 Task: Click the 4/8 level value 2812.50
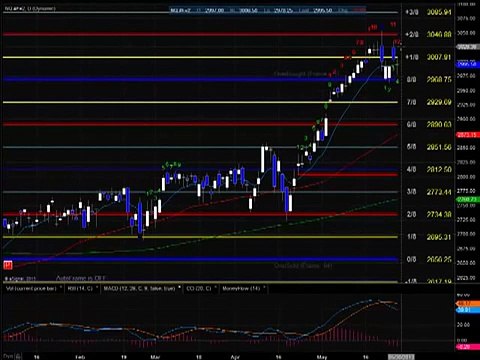[x=439, y=169]
